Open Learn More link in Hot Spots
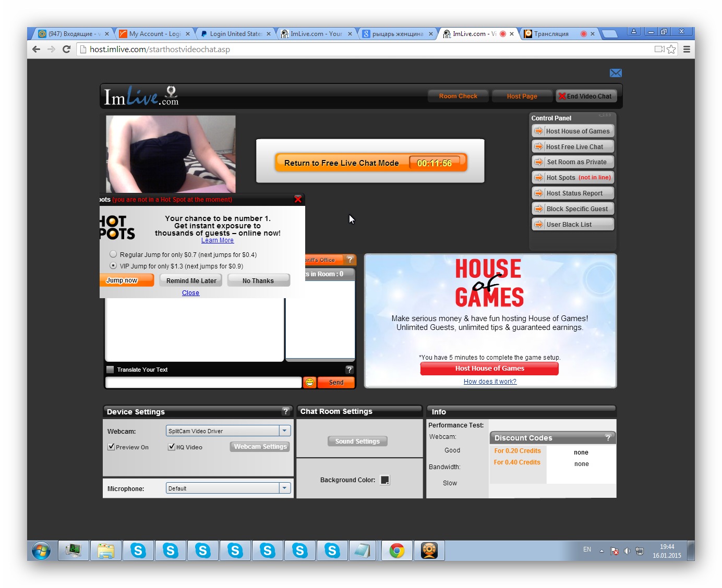The width and height of the screenshot is (722, 588). point(218,240)
